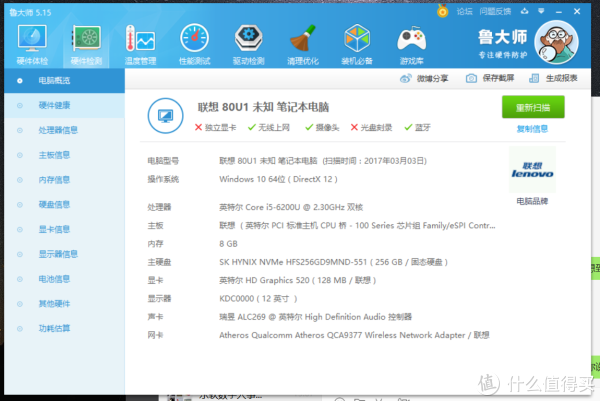This screenshot has width=600, height=401.
Task: Click the 鲁大师 mascot avatar
Action: [x=556, y=42]
